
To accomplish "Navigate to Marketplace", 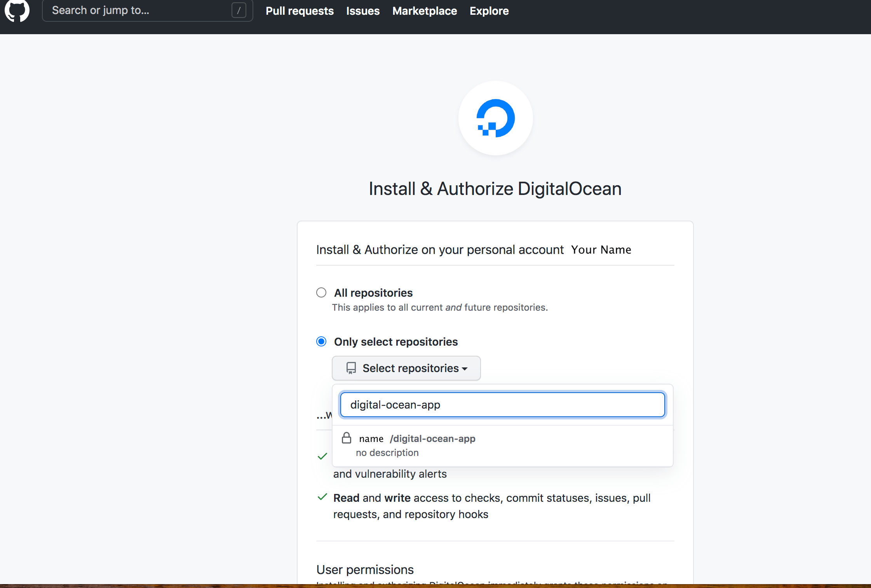I will coord(424,11).
